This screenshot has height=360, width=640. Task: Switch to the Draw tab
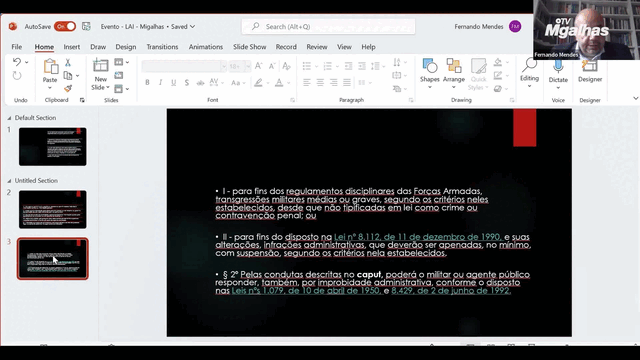98,47
